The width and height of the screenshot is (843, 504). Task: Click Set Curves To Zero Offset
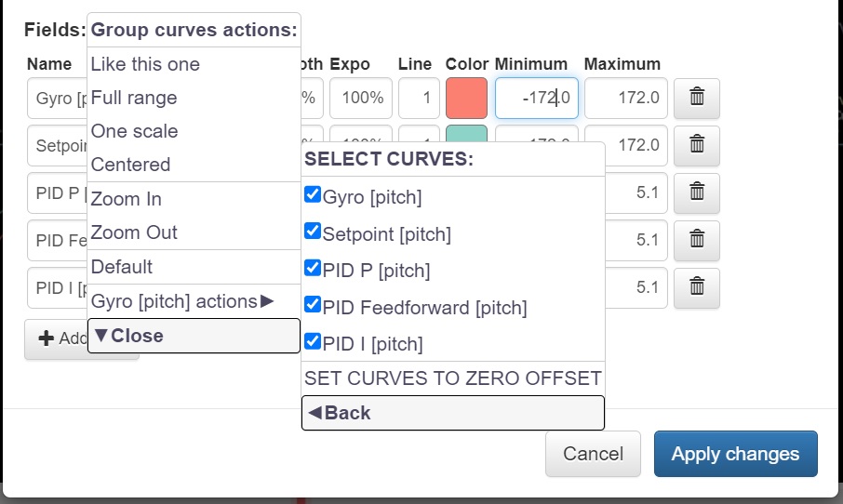(x=452, y=378)
